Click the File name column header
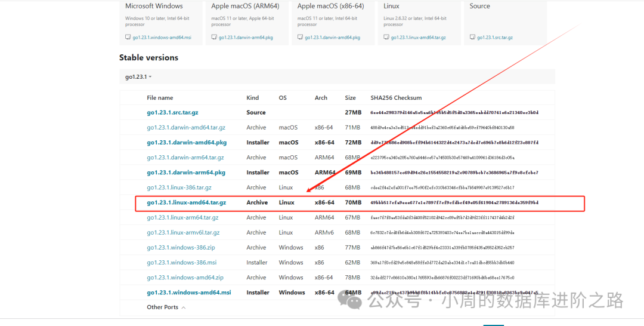 tap(160, 98)
